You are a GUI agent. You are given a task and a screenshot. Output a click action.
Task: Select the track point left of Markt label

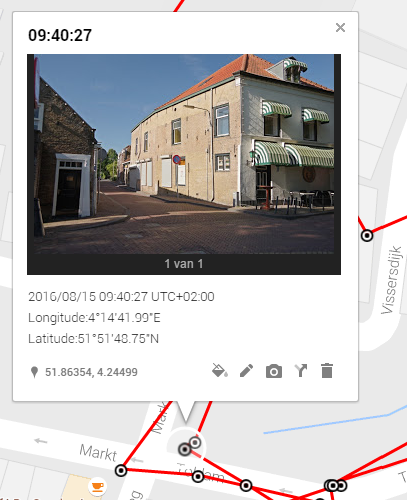[x=121, y=471]
